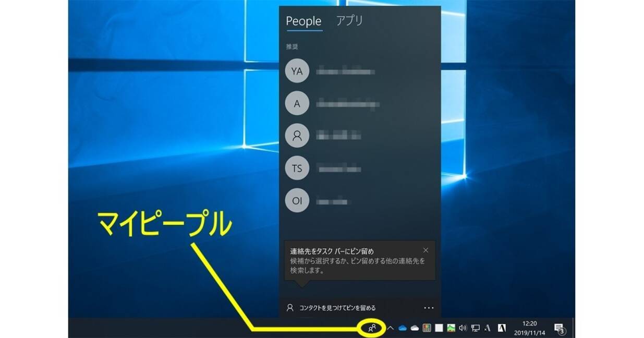The width and height of the screenshot is (644, 338).
Task: Select the YA suggested contact
Action: 297,72
